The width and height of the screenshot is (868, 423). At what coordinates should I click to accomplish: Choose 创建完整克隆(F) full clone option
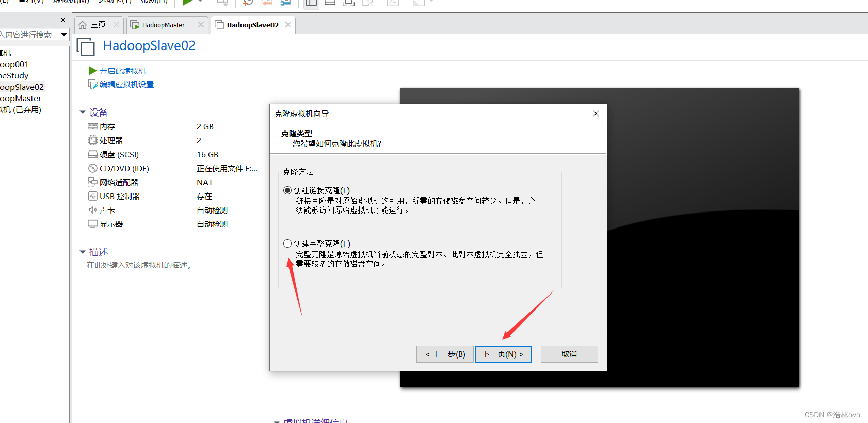click(287, 243)
